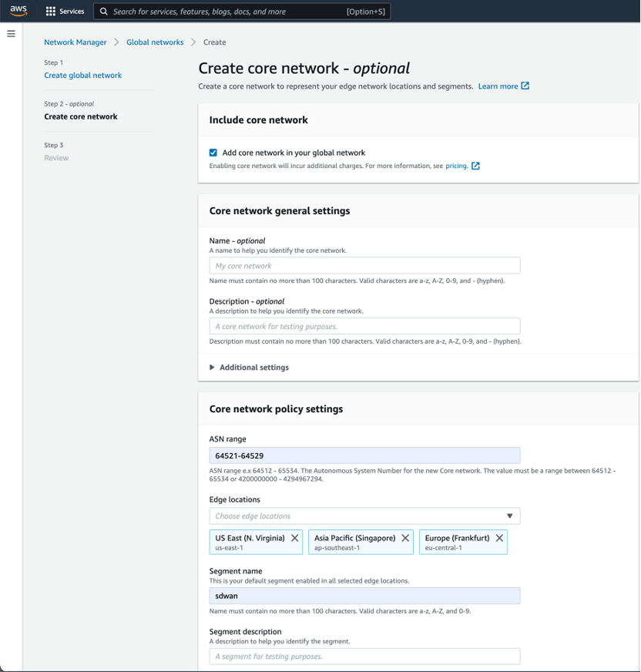Go to the Network Manager breadcrumb

pos(76,42)
